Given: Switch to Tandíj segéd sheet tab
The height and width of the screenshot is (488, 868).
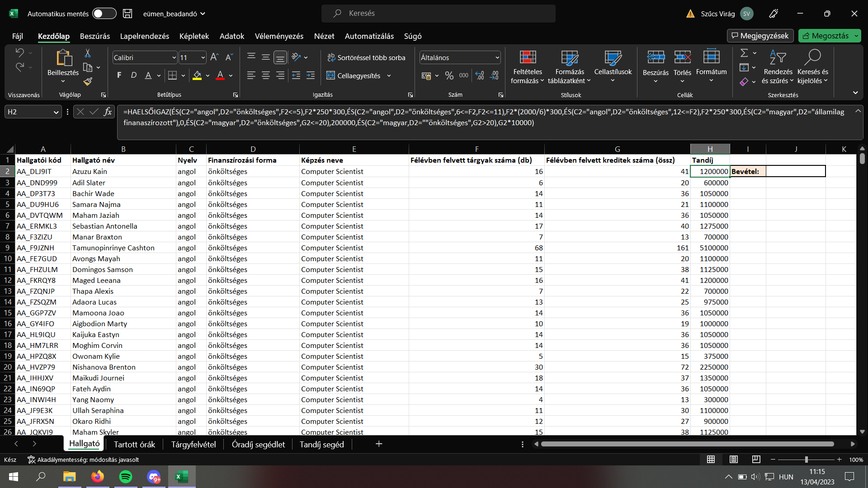Looking at the screenshot, I should point(321,445).
